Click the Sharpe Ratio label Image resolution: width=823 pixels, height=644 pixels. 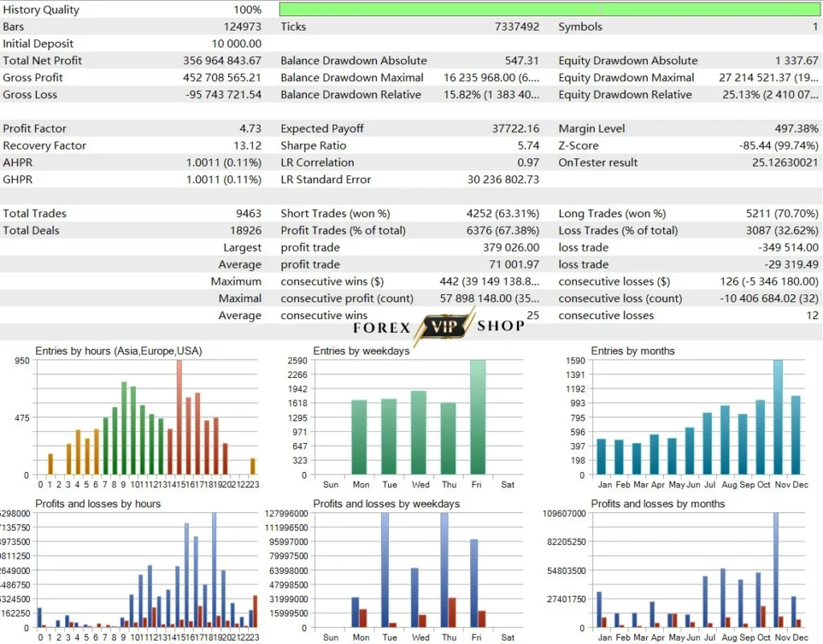[x=313, y=146]
